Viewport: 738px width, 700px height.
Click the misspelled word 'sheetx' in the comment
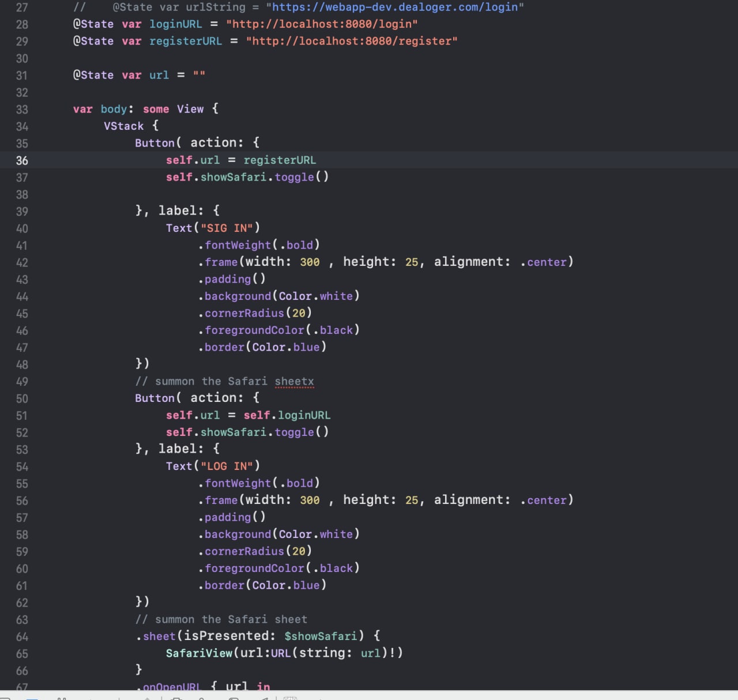(x=295, y=381)
